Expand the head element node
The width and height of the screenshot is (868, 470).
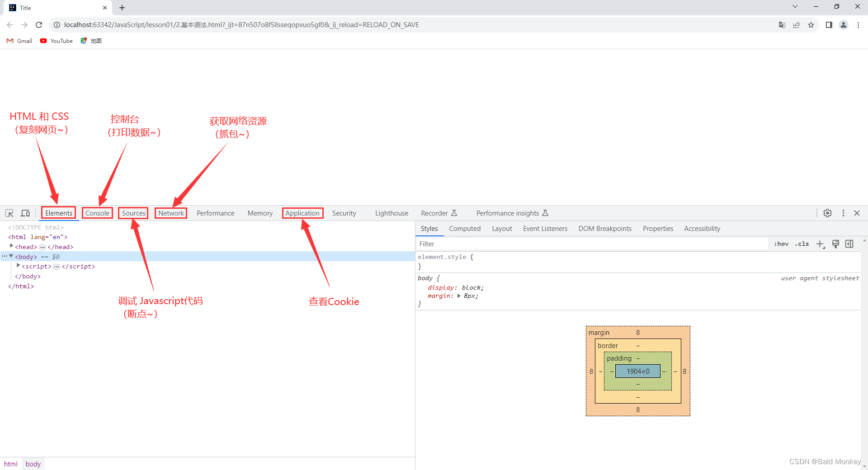pos(11,246)
